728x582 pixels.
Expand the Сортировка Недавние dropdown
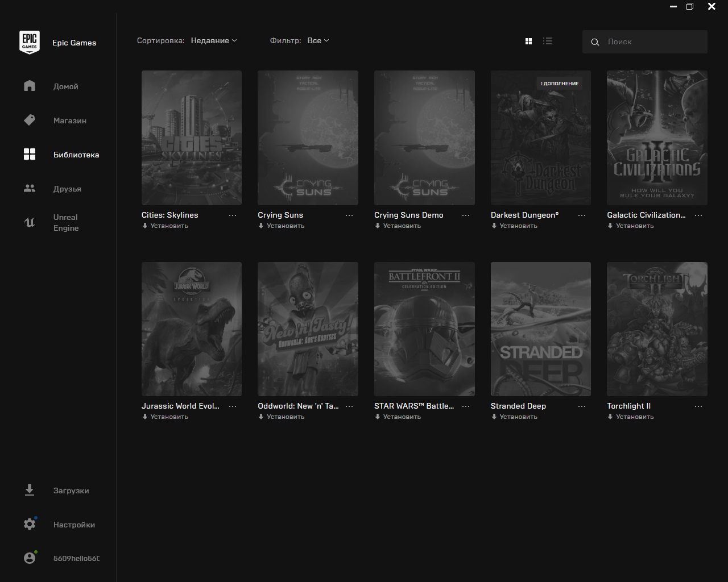click(x=214, y=41)
